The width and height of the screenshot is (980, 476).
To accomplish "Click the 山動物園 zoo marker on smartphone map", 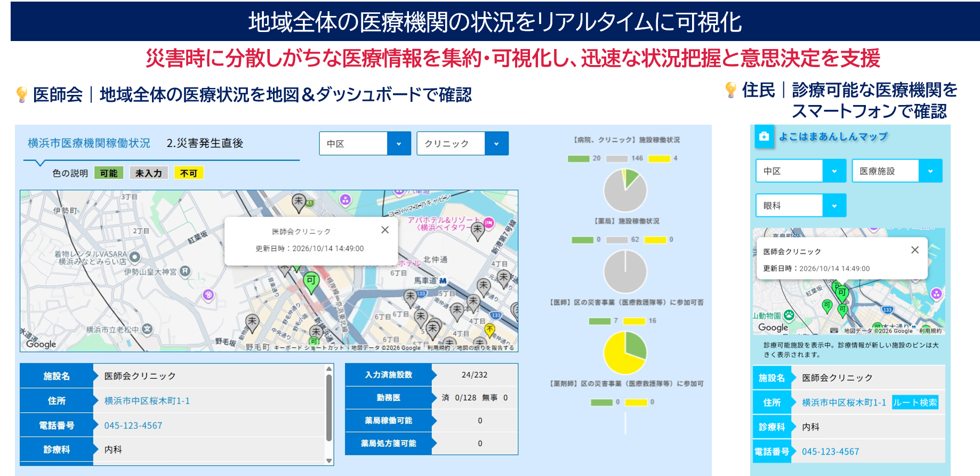I will pos(789,315).
